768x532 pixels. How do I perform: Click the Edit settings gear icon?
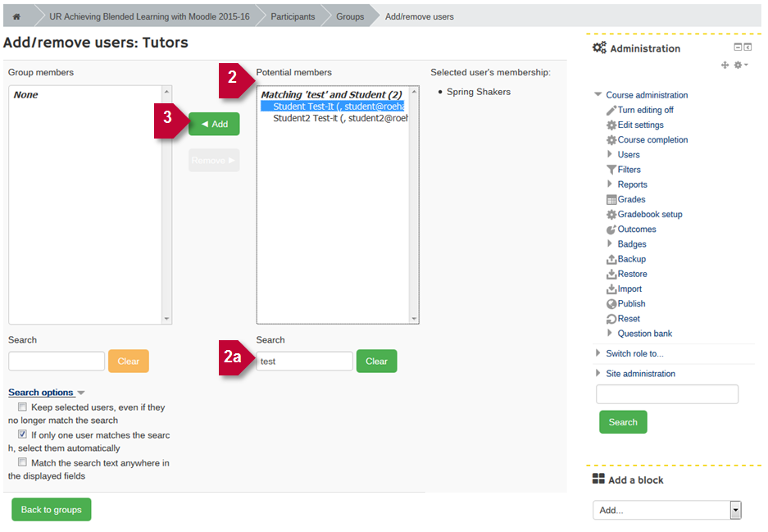pos(611,125)
